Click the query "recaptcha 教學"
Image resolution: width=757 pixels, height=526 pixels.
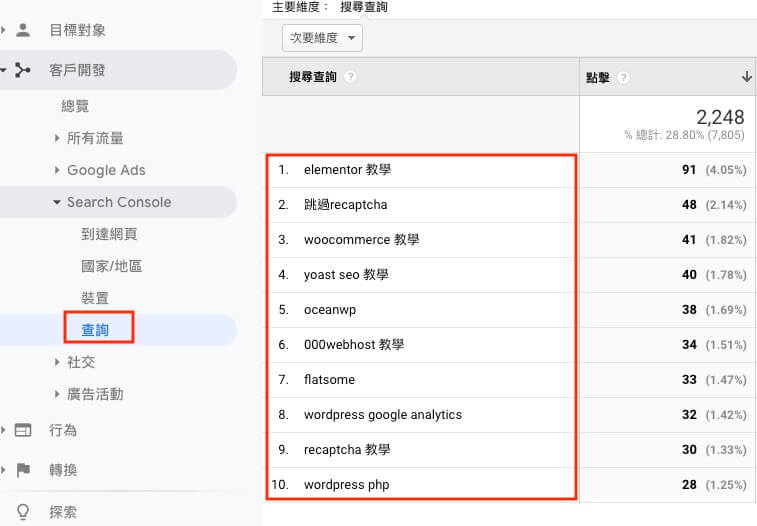[347, 450]
